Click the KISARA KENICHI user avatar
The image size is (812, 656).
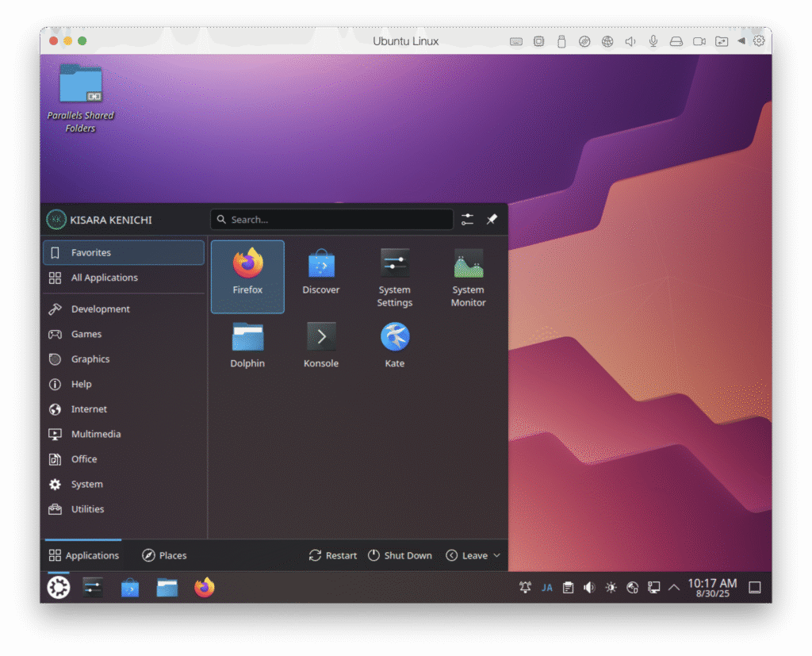pyautogui.click(x=56, y=220)
